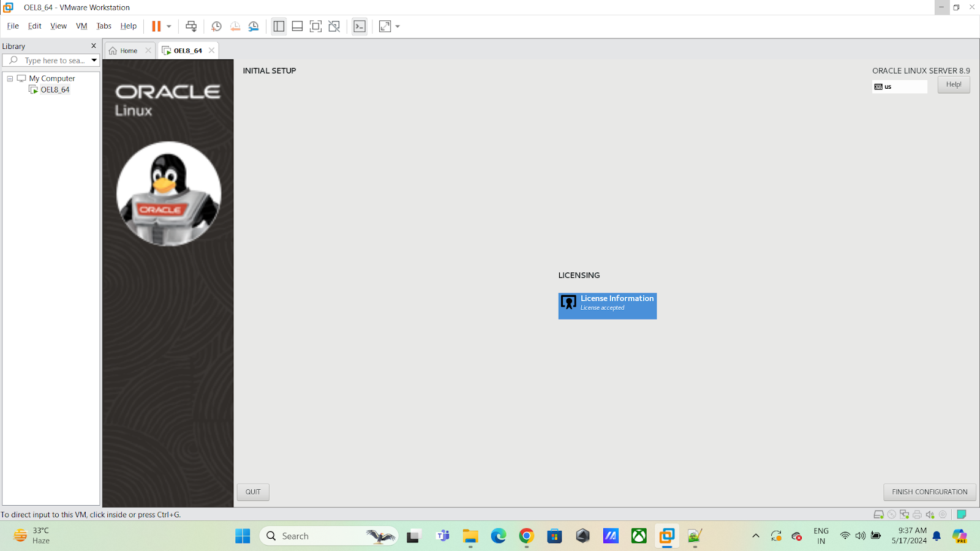Click the sound card status icon
This screenshot has width=980, height=551.
[930, 515]
